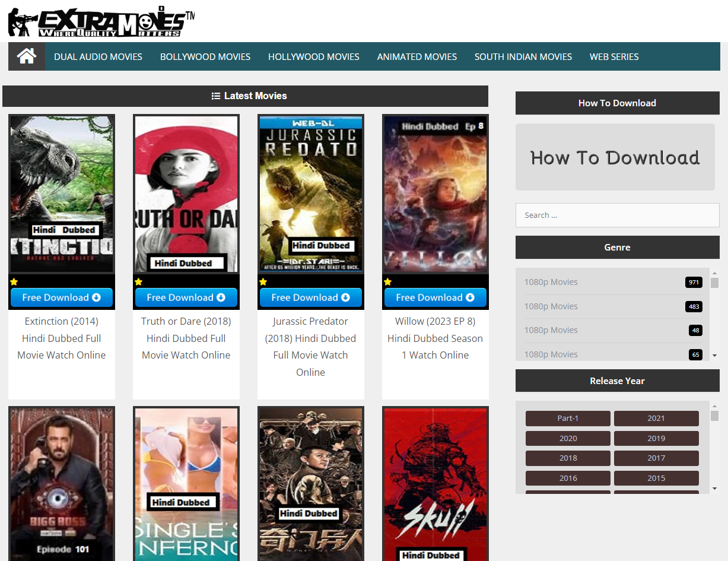Click Genre list scroll-up arrow
Screen dimensions: 728x561
[714, 272]
